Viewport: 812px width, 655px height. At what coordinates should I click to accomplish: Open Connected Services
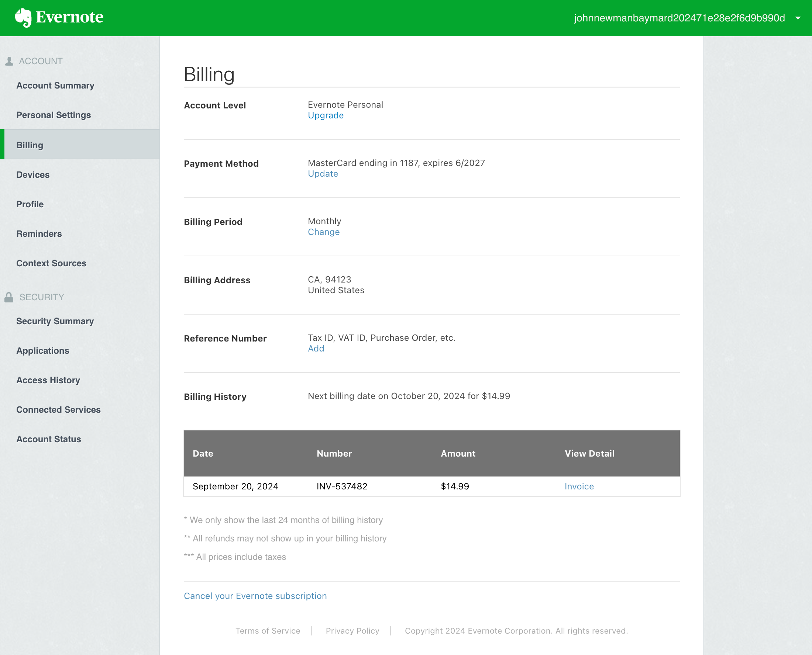(x=58, y=409)
